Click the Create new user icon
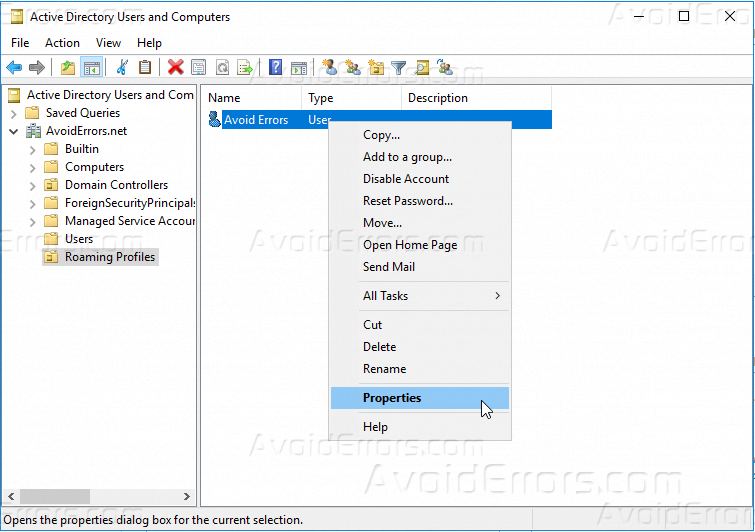 [x=329, y=68]
